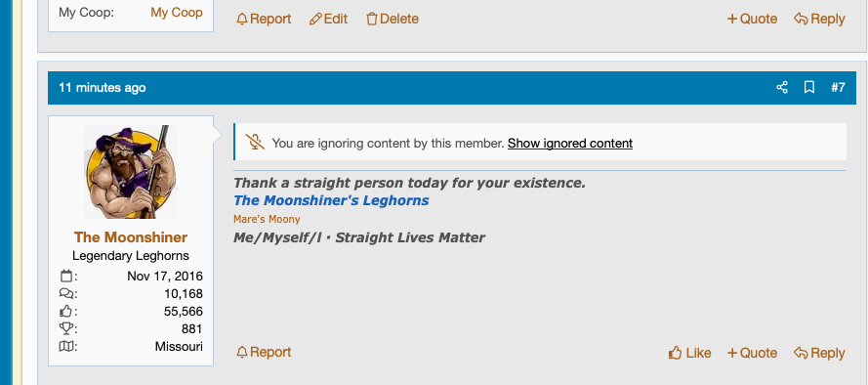Click the share icon on post #7
This screenshot has width=868, height=385.
782,88
